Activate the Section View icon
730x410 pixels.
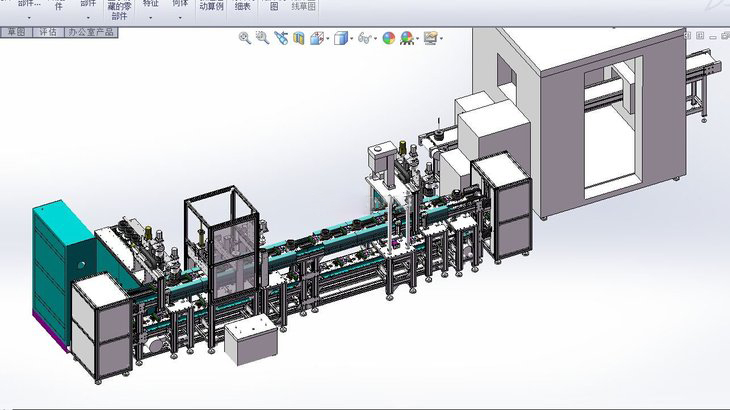tap(299, 38)
